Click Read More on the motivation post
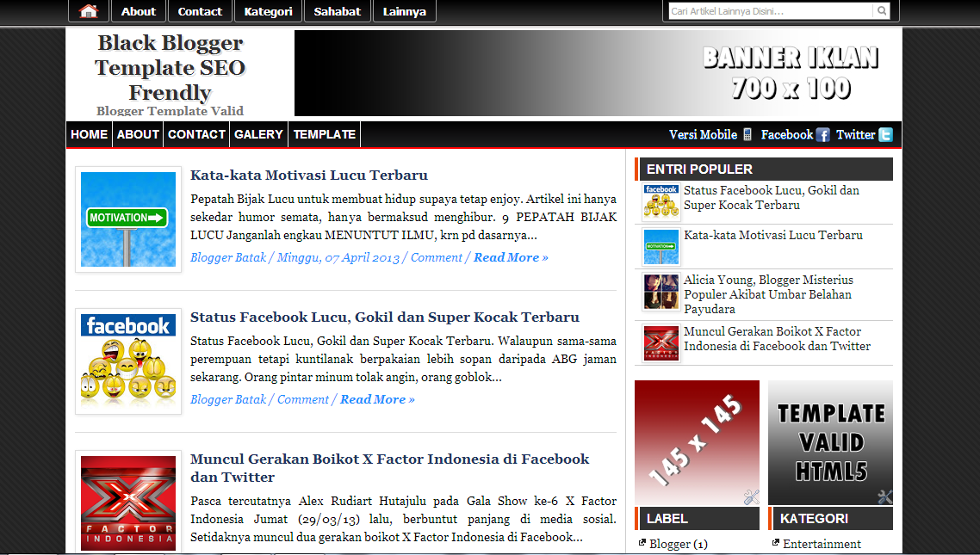 click(511, 257)
